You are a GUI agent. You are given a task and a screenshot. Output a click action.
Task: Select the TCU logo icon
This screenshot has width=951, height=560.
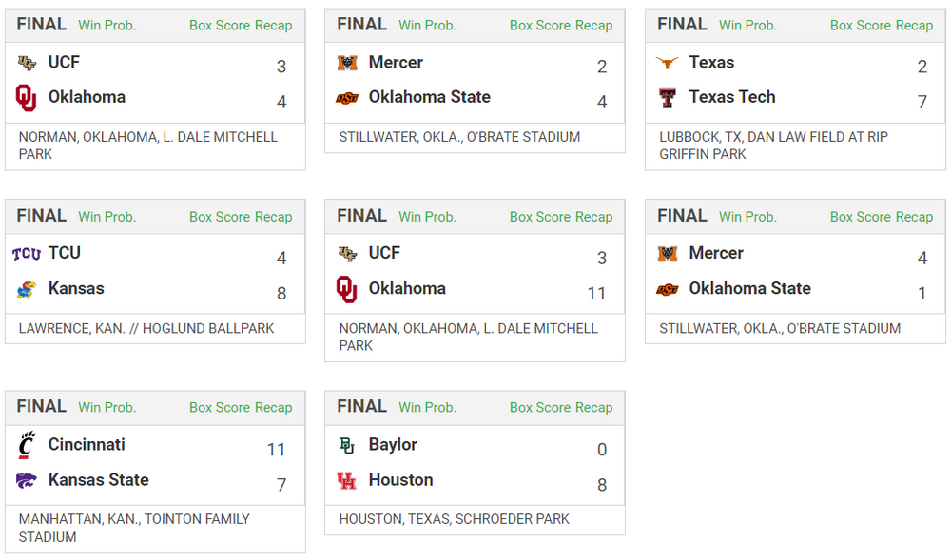tap(26, 254)
